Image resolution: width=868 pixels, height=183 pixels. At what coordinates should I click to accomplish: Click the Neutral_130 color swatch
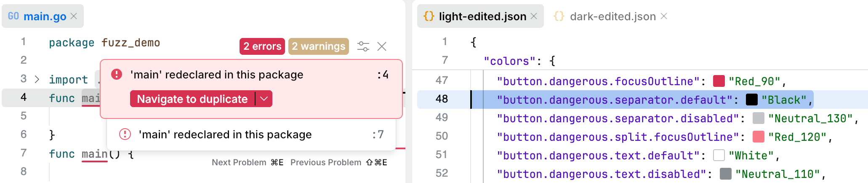click(x=758, y=118)
